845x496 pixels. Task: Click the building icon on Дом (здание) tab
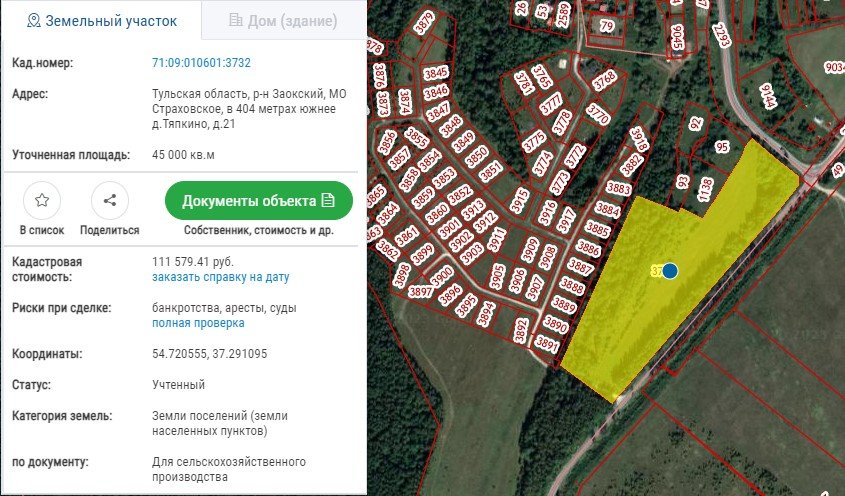(236, 20)
